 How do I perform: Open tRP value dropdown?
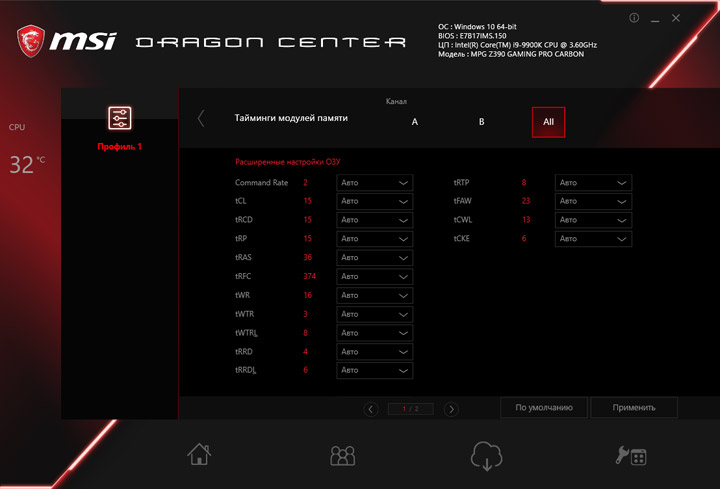click(x=375, y=239)
